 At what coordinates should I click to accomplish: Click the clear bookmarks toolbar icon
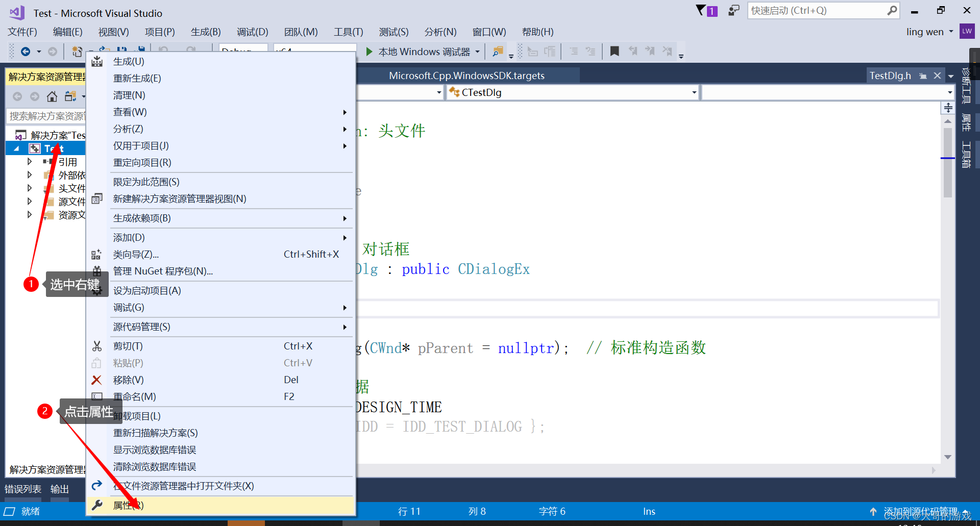(667, 51)
